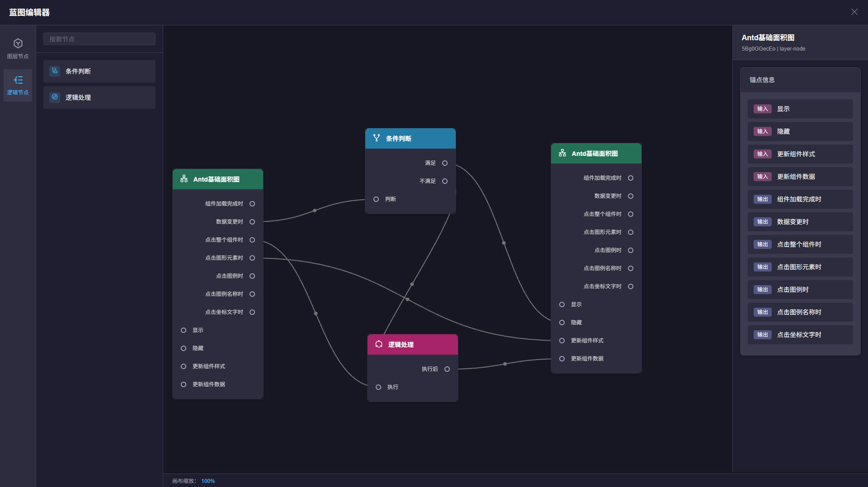Image resolution: width=868 pixels, height=487 pixels.
Task: Select the 输出 点击图形元素时 anchor row
Action: coord(800,267)
